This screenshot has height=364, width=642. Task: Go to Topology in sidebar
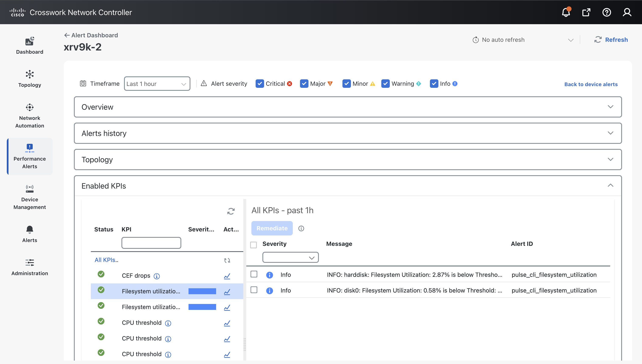point(30,78)
